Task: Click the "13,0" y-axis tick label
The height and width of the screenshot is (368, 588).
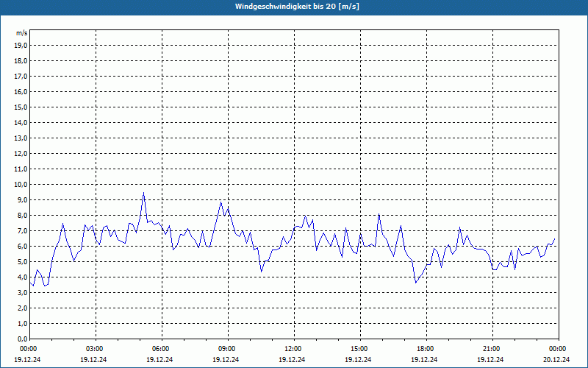Action: click(21, 138)
